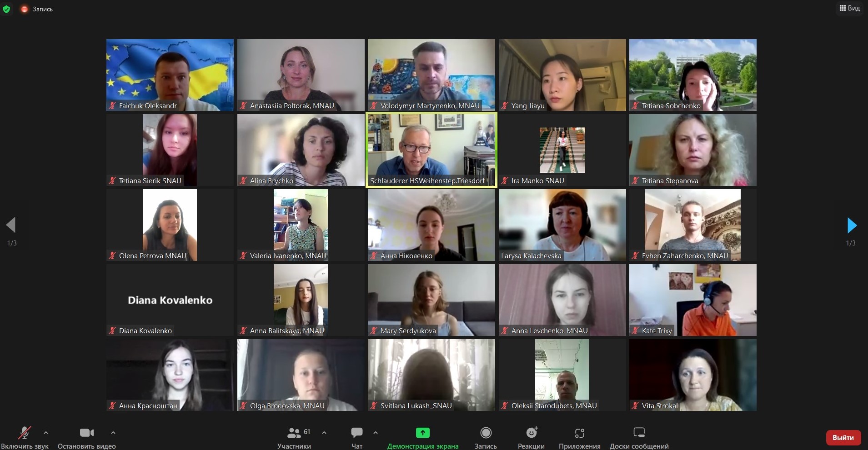Image resolution: width=868 pixels, height=450 pixels.
Task: Click muted mic icon on Anastasiia Poltorak
Action: pos(243,105)
